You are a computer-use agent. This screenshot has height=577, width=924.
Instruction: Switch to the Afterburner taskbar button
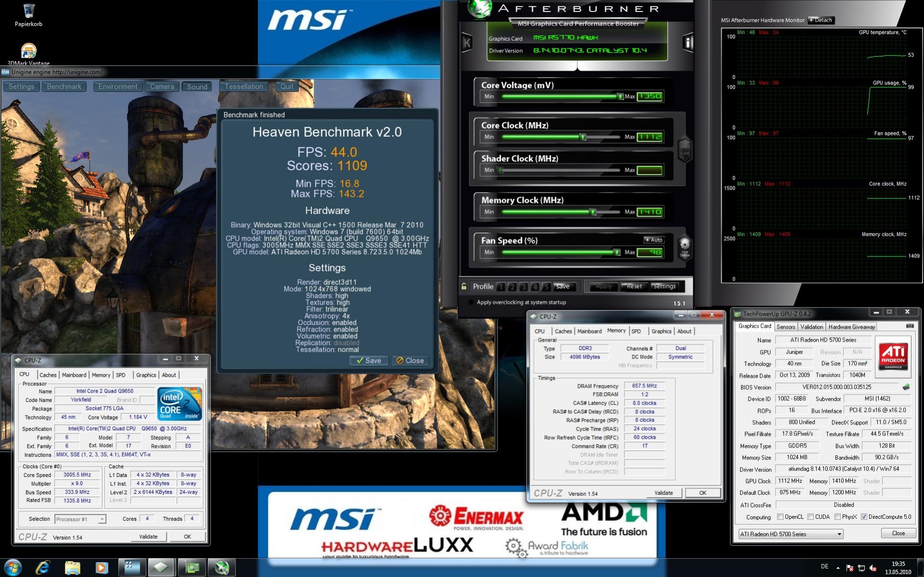click(x=221, y=568)
